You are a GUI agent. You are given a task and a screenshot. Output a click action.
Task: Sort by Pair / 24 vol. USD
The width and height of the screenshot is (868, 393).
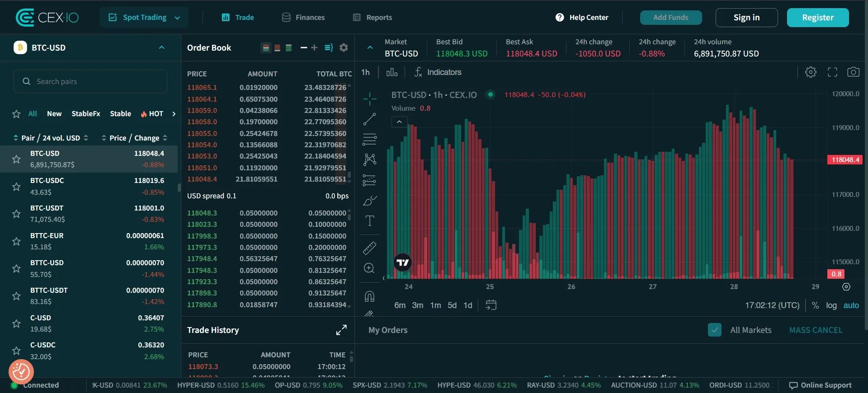pos(51,138)
